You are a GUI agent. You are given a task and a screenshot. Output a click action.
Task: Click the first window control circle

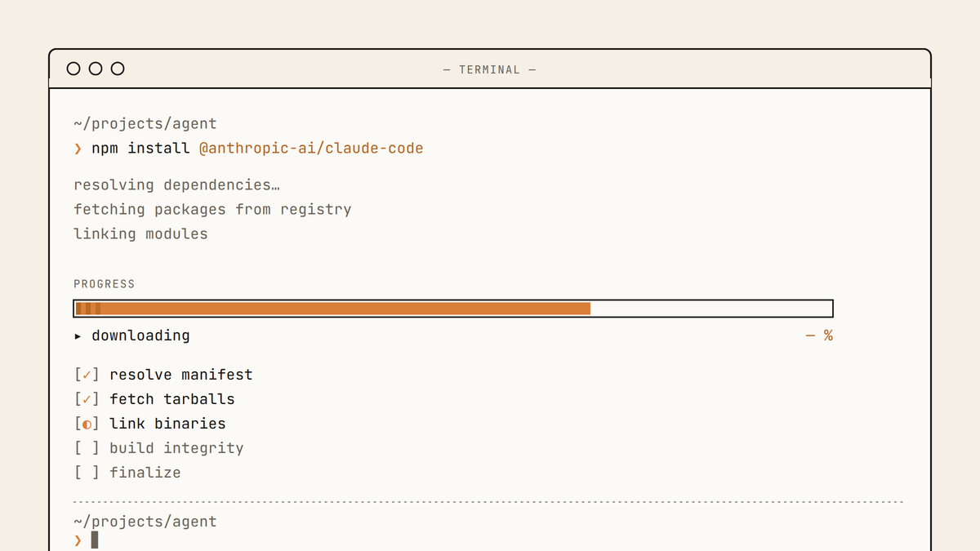tap(73, 69)
